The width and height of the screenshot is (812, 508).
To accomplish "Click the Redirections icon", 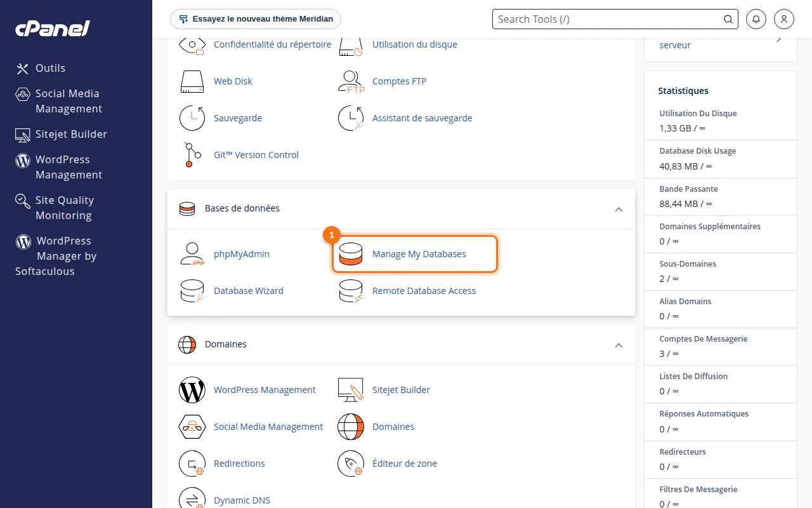I will pyautogui.click(x=192, y=464).
